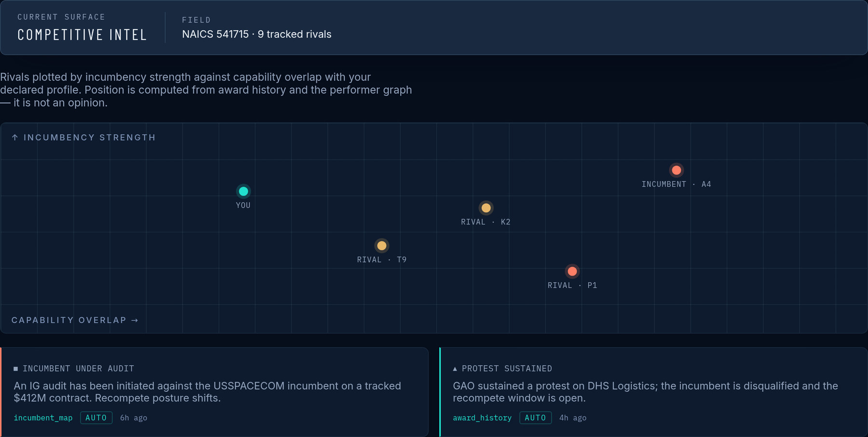Click the GAO protest DHS Logistics description
The width and height of the screenshot is (868, 437).
pyautogui.click(x=645, y=392)
